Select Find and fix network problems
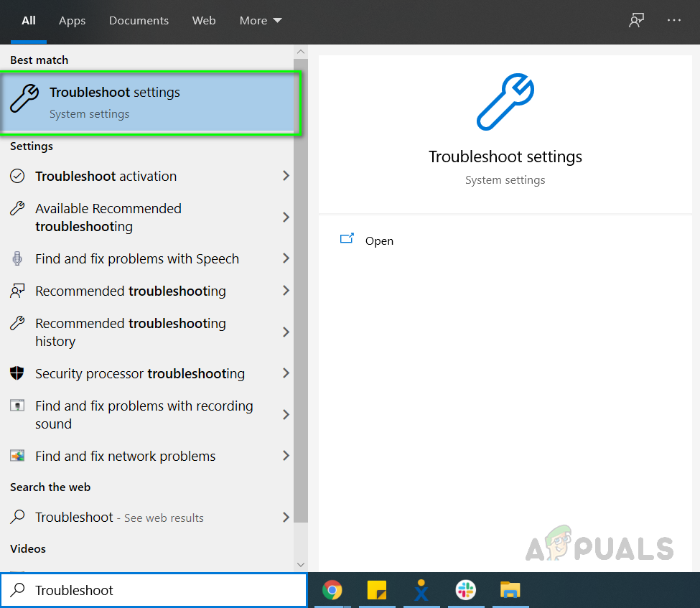Viewport: 700px width, 608px height. (x=147, y=457)
